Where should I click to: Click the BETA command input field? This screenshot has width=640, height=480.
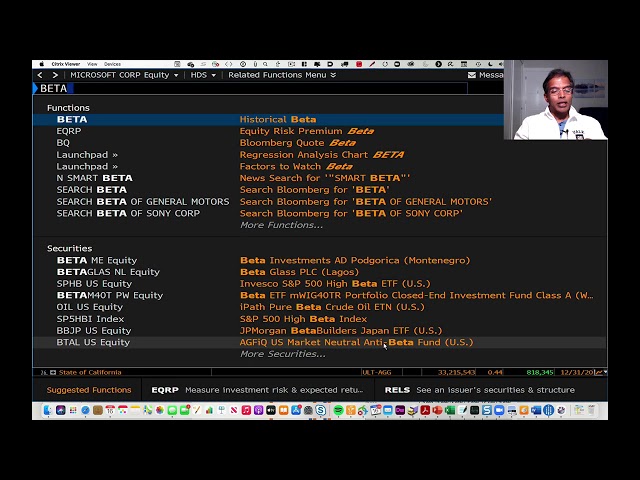(x=250, y=89)
